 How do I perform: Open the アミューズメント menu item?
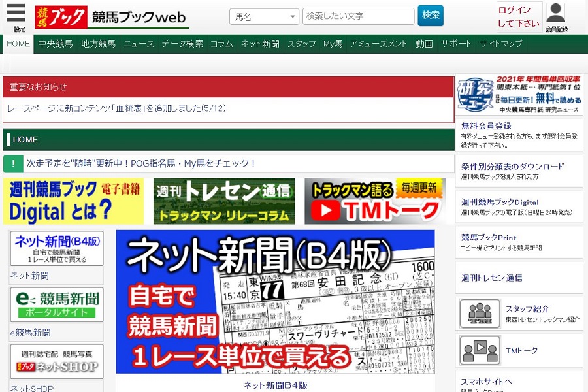click(379, 44)
